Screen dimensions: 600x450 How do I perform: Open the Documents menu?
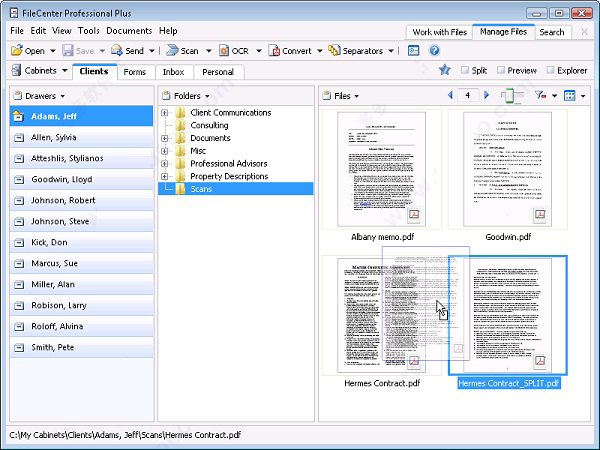point(129,31)
